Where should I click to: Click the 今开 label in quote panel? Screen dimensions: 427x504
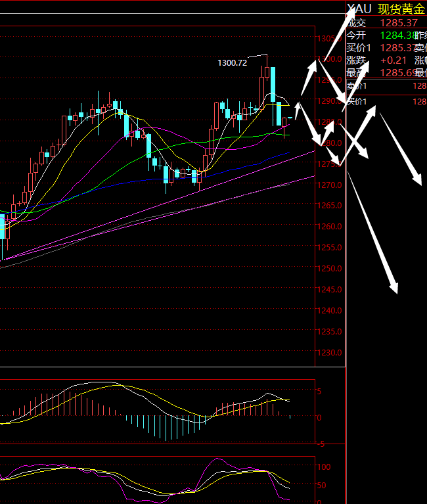pos(356,35)
